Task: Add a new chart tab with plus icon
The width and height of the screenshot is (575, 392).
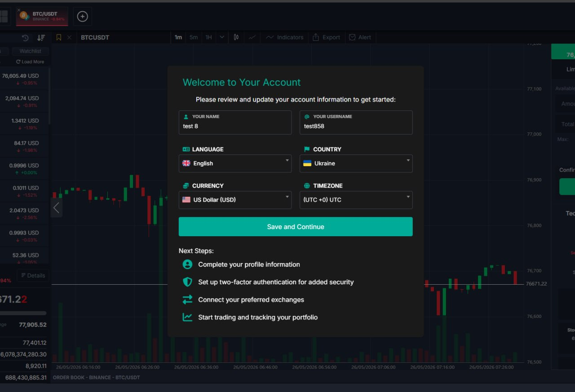Action: 82,17
